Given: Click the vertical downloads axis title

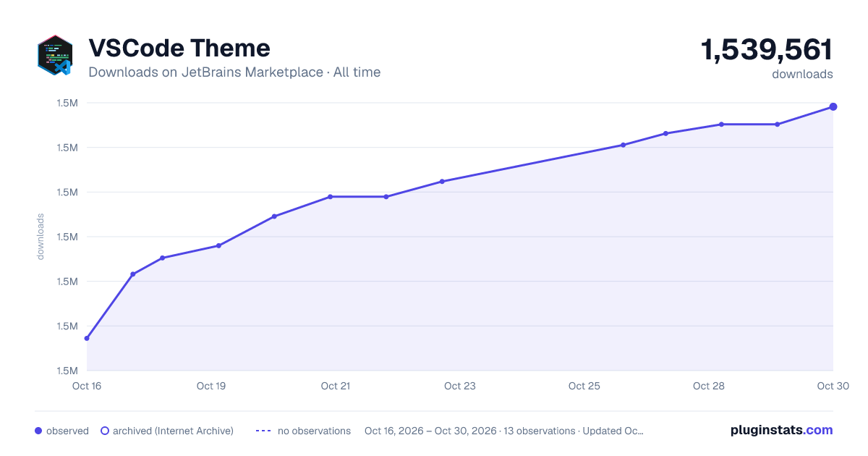Looking at the screenshot, I should pos(41,237).
